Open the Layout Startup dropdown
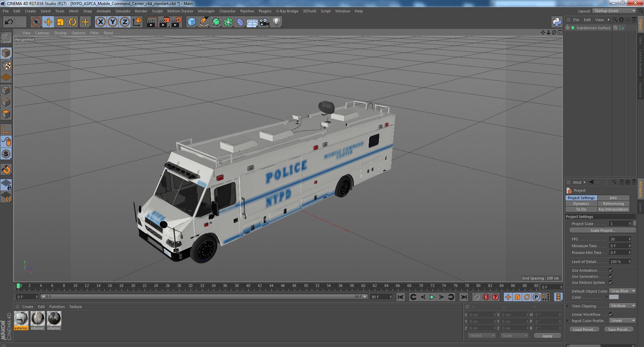644x347 pixels. 614,11
